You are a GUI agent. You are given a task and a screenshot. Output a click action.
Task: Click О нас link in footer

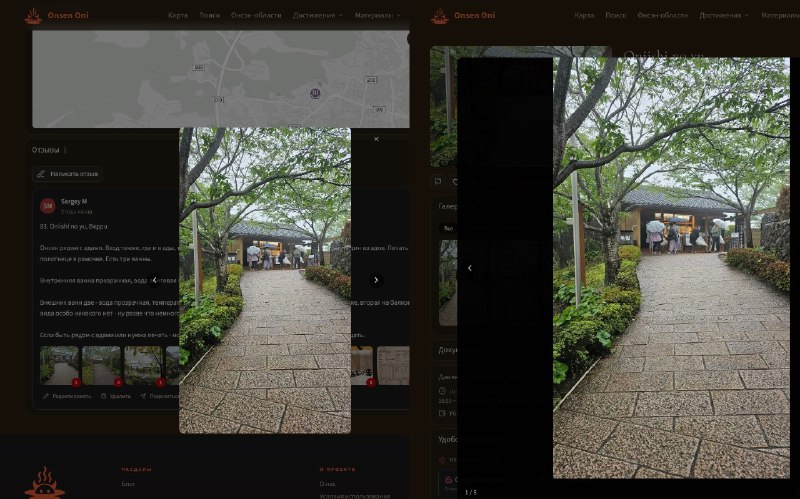pyautogui.click(x=327, y=484)
